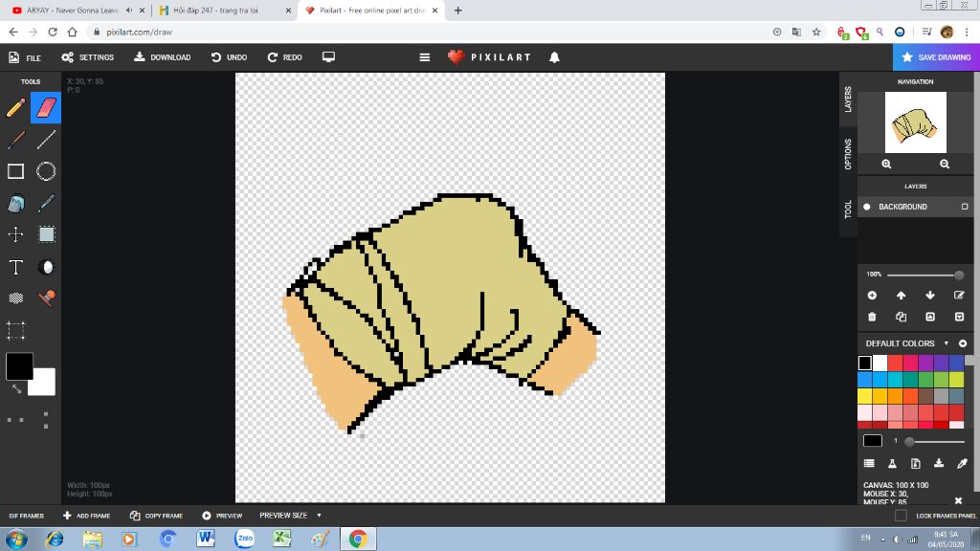Toggle fullscreen with the monitor icon
Viewport: 980px width, 551px height.
[x=328, y=56]
